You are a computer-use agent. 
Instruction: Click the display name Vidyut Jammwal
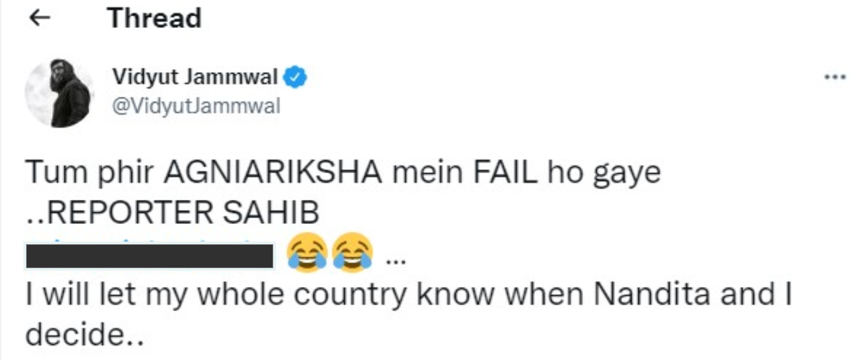195,77
